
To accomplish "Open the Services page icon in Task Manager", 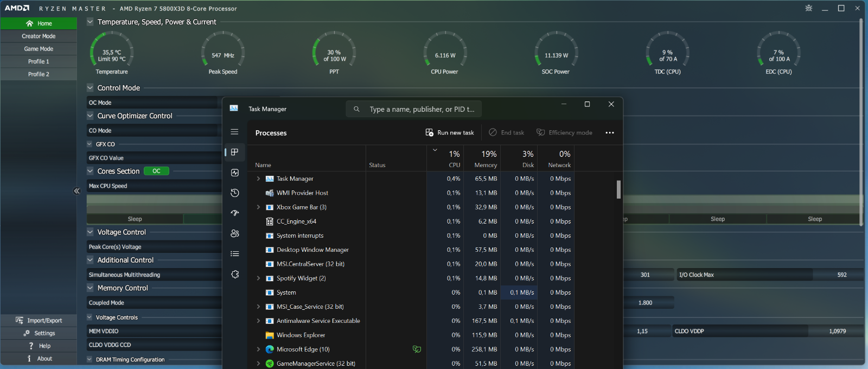I will (234, 274).
